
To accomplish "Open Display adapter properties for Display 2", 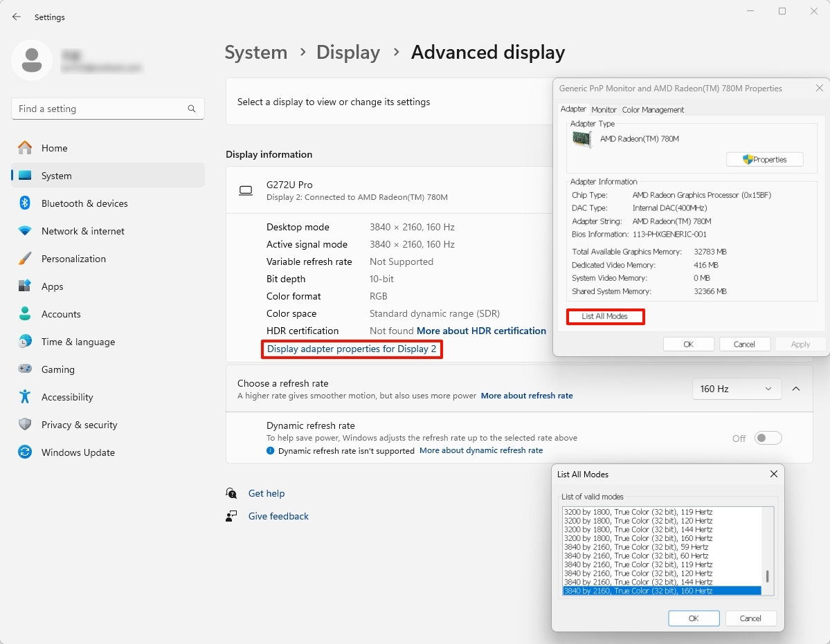I will click(x=352, y=349).
